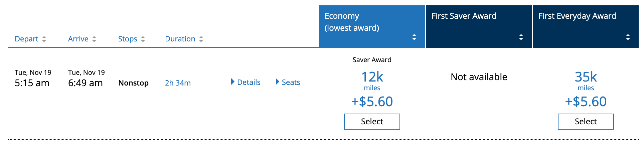Click the sort arrows icon beside Depart

[44, 39]
